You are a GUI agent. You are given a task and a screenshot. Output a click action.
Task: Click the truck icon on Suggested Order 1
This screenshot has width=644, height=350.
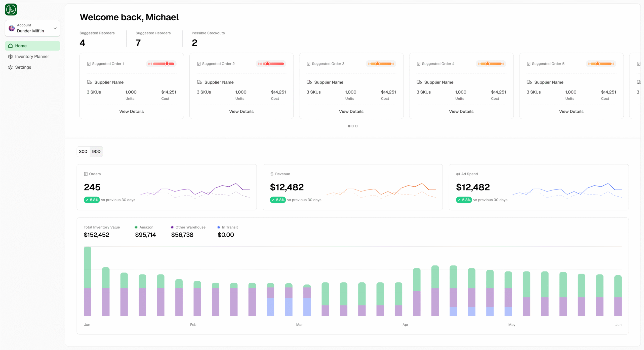pyautogui.click(x=89, y=82)
